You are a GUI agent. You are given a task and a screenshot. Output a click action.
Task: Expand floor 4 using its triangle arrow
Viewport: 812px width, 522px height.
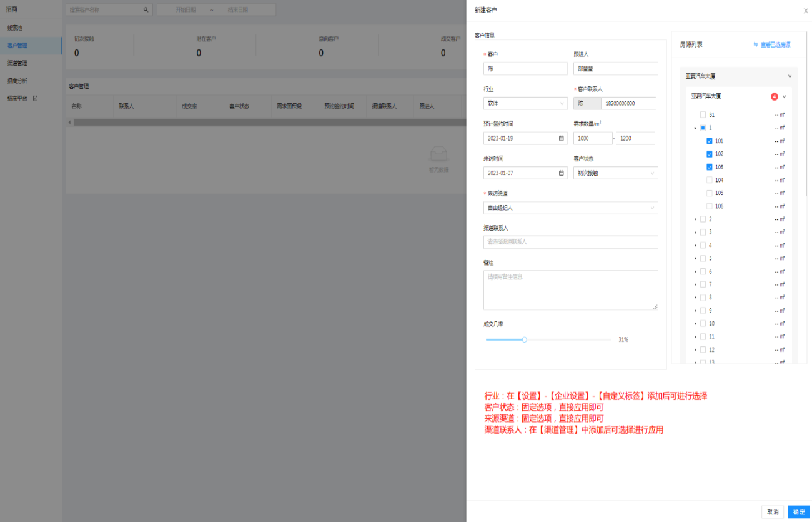pos(695,246)
